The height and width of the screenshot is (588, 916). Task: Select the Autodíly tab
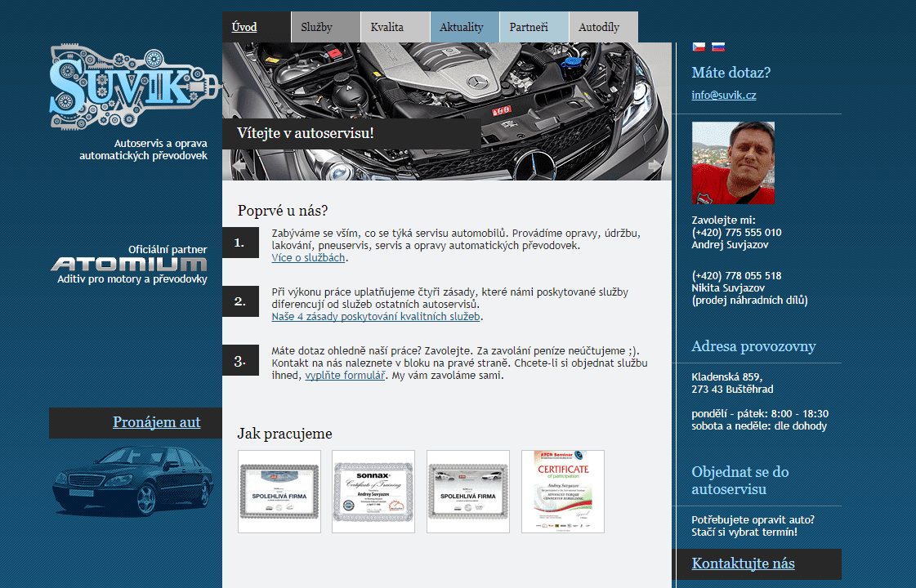[x=599, y=27]
